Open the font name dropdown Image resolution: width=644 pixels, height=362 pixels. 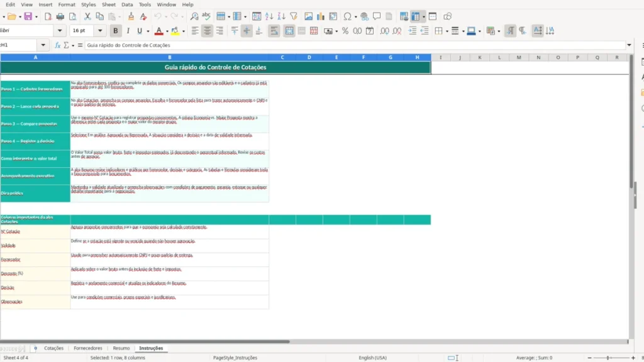60,31
